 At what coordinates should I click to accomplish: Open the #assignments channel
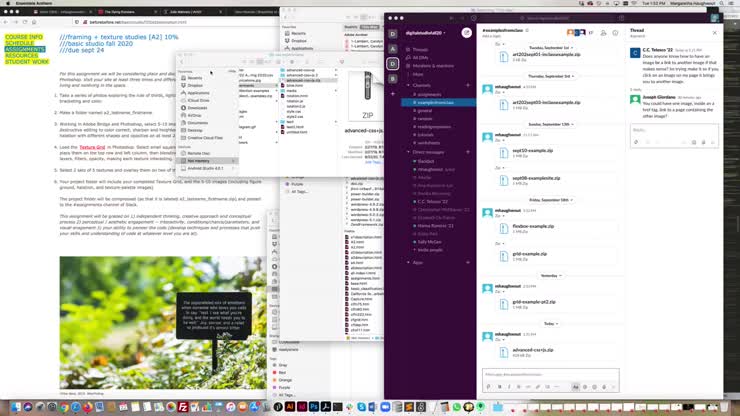pyautogui.click(x=427, y=94)
